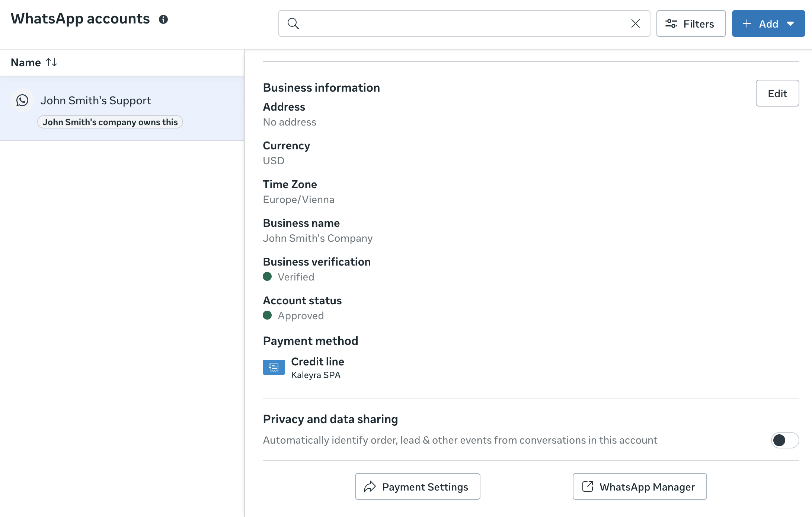Image resolution: width=812 pixels, height=517 pixels.
Task: Click the magnifier search icon
Action: point(293,23)
